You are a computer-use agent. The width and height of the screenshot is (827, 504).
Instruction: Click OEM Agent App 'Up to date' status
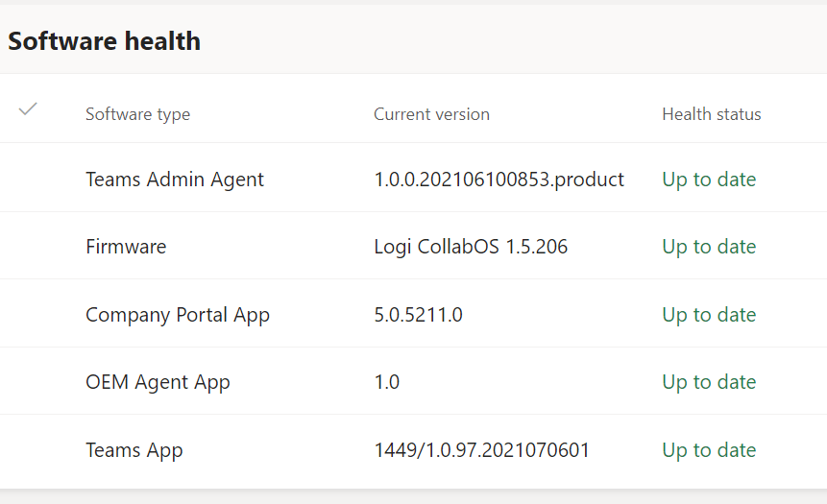(x=709, y=382)
